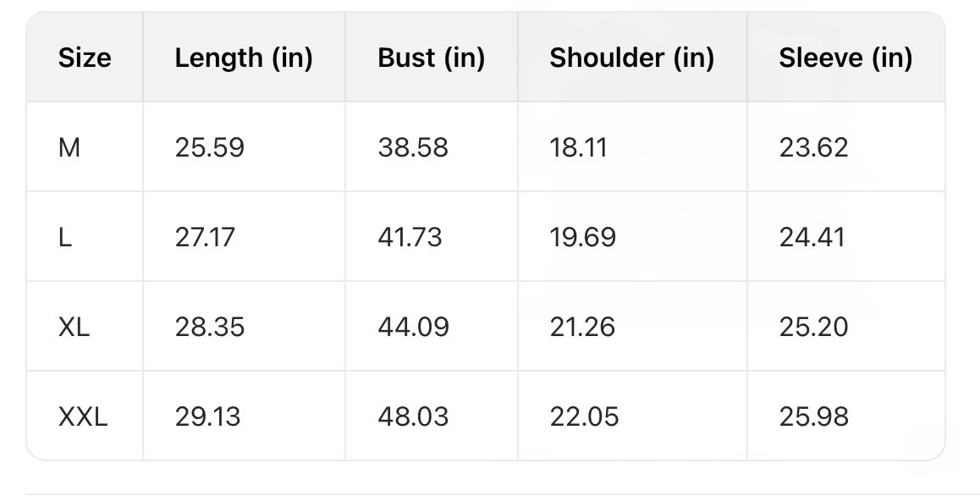Click the 28.35 length cell
The height and width of the screenshot is (496, 980).
pyautogui.click(x=210, y=328)
